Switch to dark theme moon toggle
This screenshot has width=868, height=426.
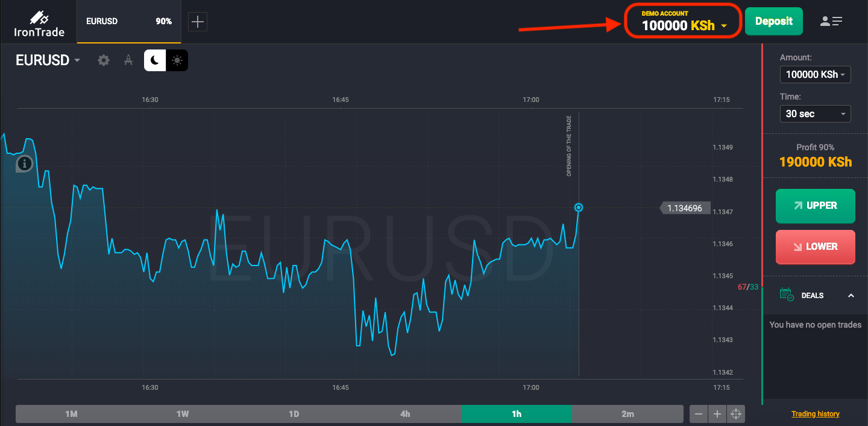coord(155,60)
